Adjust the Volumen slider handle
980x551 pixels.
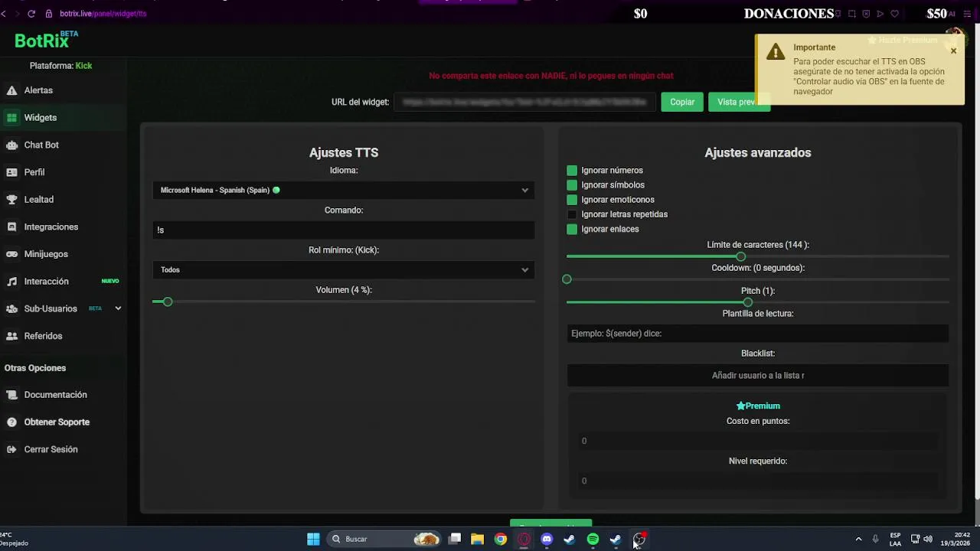click(x=168, y=302)
